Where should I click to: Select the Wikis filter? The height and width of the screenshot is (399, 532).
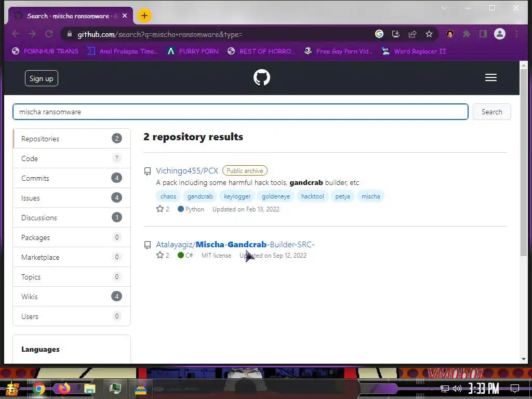click(x=72, y=296)
